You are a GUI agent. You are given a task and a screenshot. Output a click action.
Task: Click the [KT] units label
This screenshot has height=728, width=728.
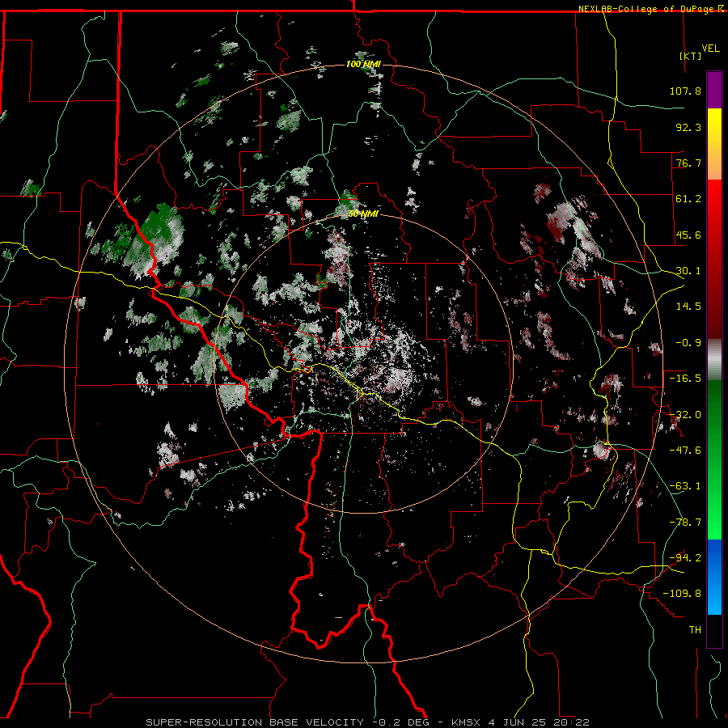[690, 56]
